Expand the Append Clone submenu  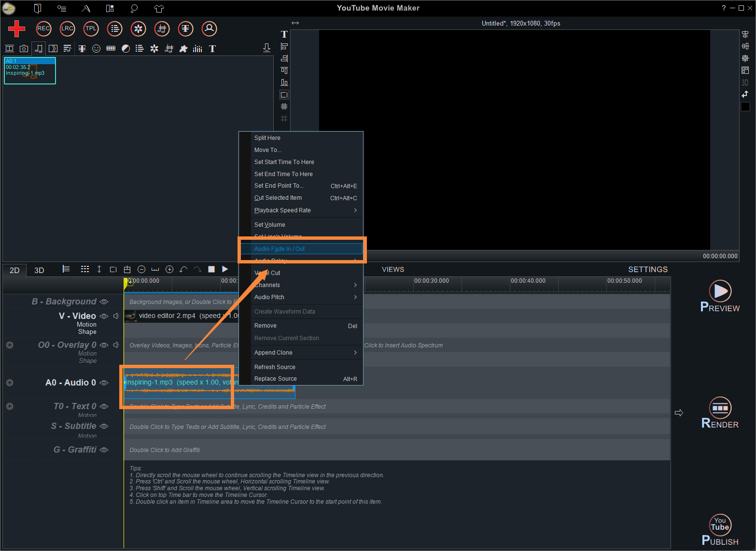pos(307,353)
